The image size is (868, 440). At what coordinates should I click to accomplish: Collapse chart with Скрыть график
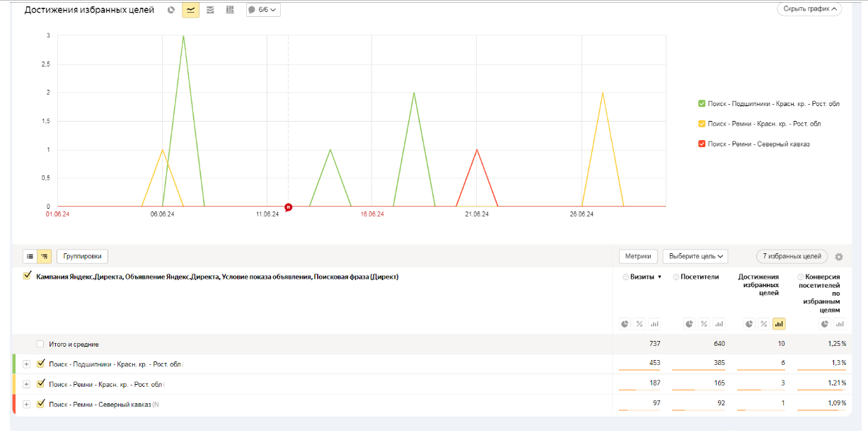tap(809, 9)
